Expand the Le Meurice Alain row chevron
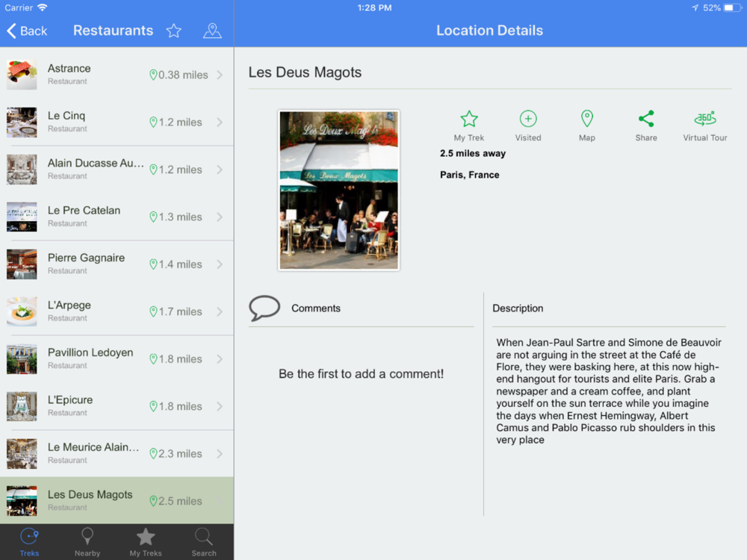 pyautogui.click(x=220, y=454)
